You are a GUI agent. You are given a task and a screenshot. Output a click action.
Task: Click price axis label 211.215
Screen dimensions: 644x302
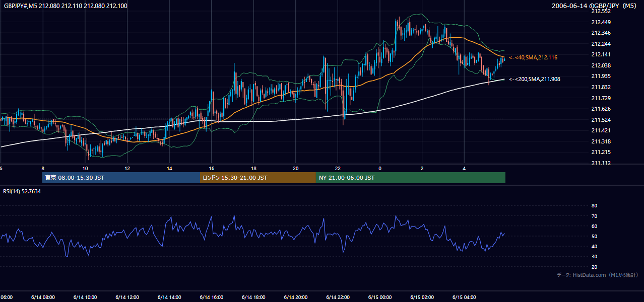pos(601,152)
